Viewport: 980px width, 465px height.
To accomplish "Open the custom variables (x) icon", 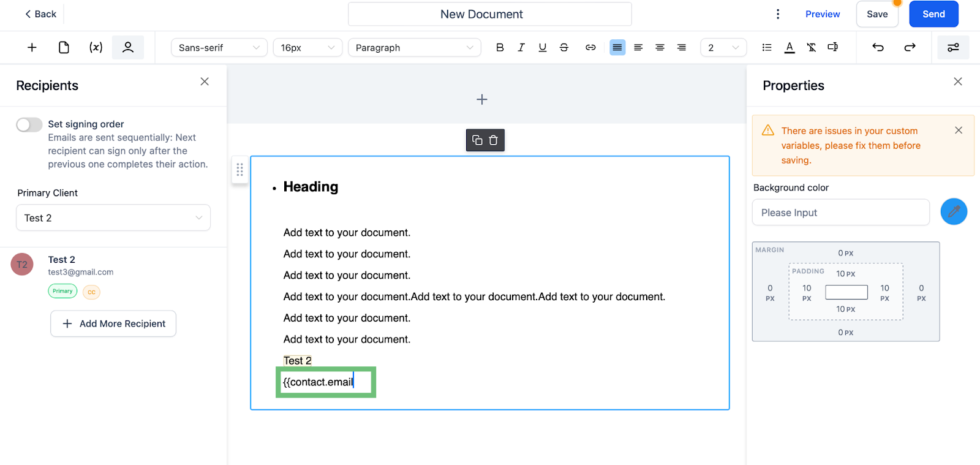I will (x=96, y=47).
